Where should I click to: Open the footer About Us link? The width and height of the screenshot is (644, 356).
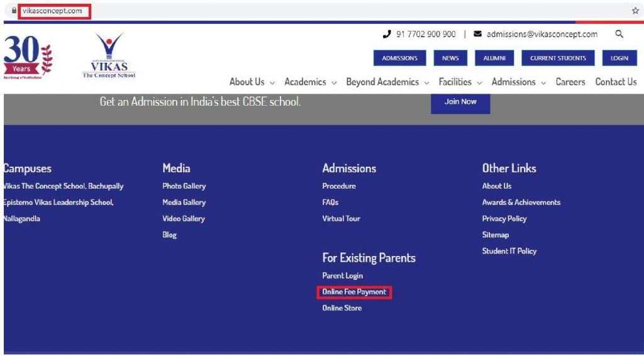pos(497,186)
